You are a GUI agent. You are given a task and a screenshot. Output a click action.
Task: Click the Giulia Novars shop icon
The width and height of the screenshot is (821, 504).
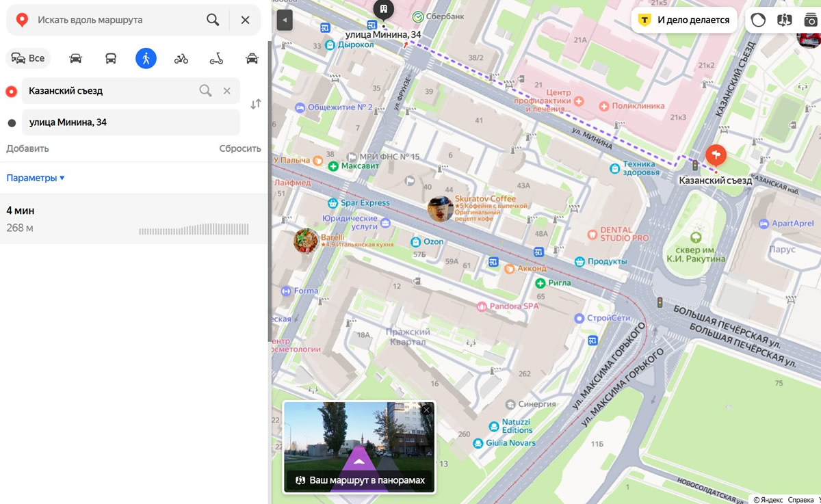coord(478,443)
